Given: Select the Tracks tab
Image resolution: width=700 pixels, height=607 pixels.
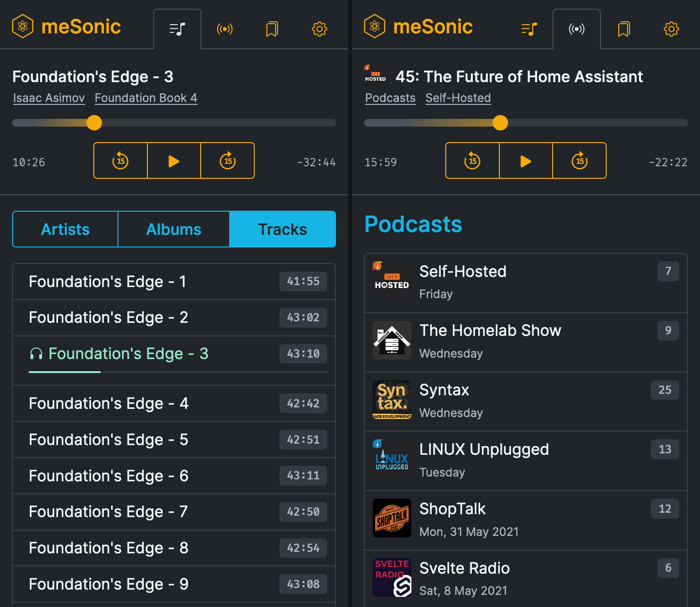Looking at the screenshot, I should click(282, 229).
